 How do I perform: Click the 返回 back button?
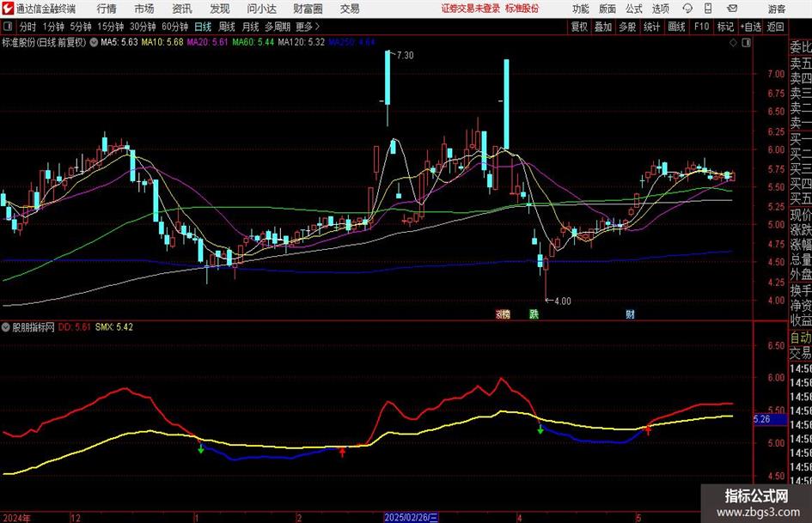click(775, 27)
